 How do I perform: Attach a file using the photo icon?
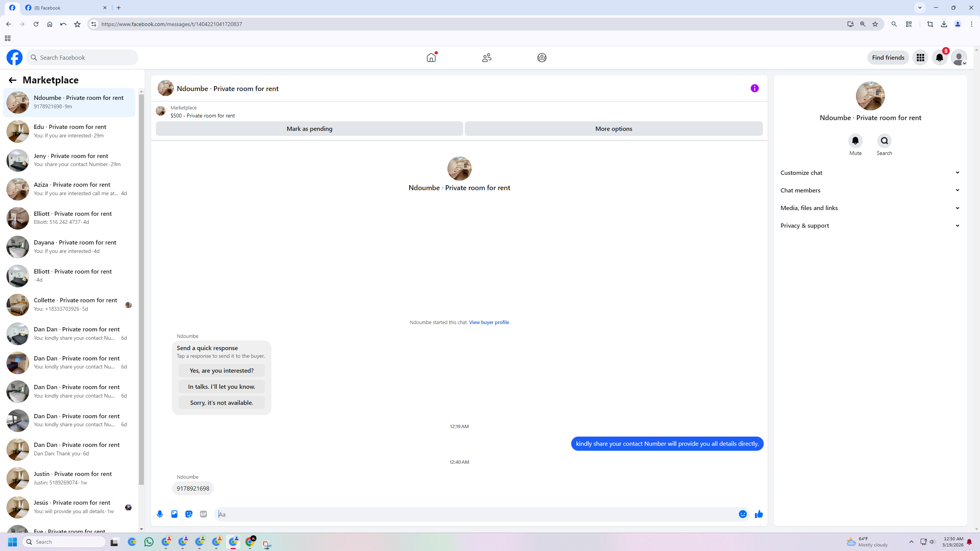pos(174,514)
